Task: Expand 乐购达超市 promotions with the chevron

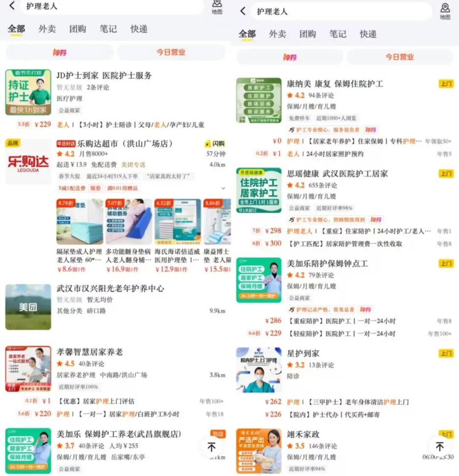Action: (x=223, y=188)
